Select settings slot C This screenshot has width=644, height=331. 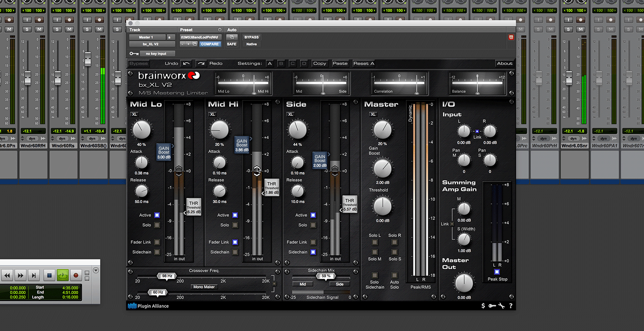pyautogui.click(x=293, y=64)
